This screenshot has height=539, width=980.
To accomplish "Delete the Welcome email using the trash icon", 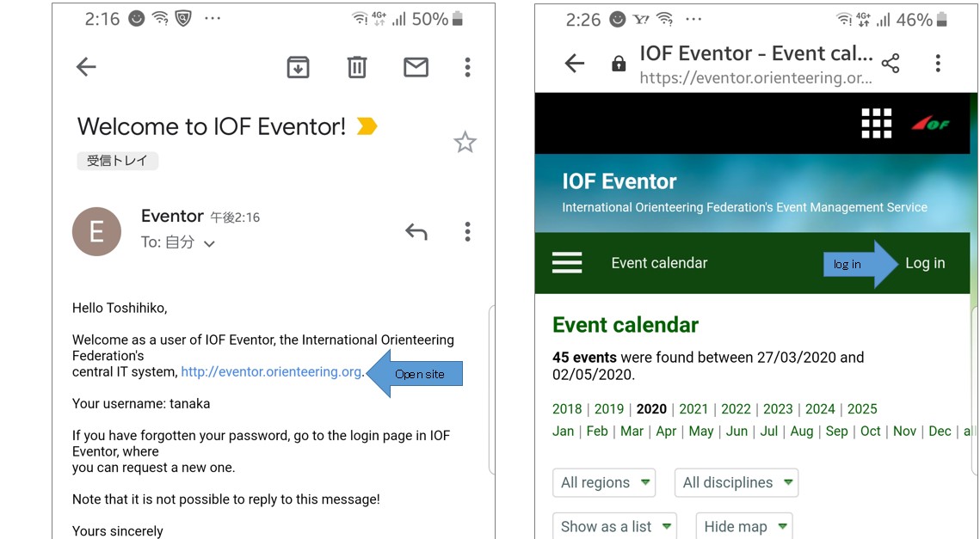I will [356, 66].
